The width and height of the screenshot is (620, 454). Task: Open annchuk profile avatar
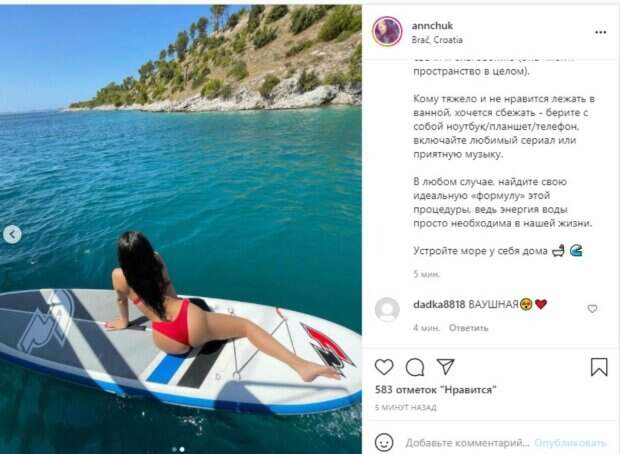click(388, 31)
